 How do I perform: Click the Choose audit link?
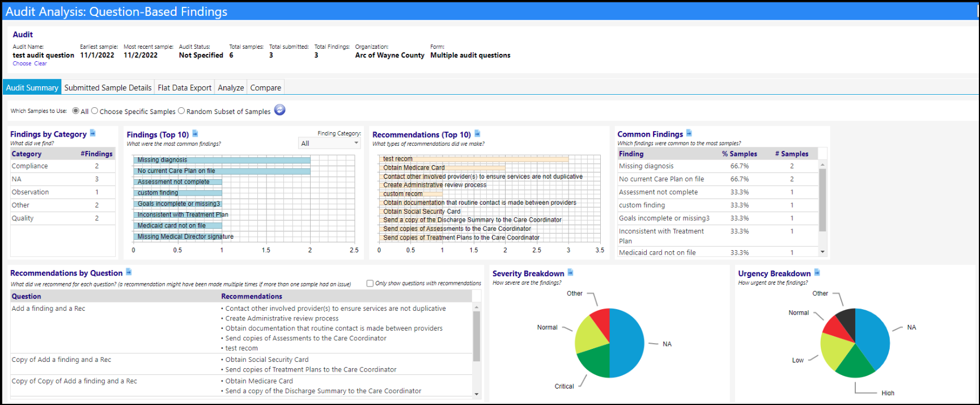tap(22, 64)
